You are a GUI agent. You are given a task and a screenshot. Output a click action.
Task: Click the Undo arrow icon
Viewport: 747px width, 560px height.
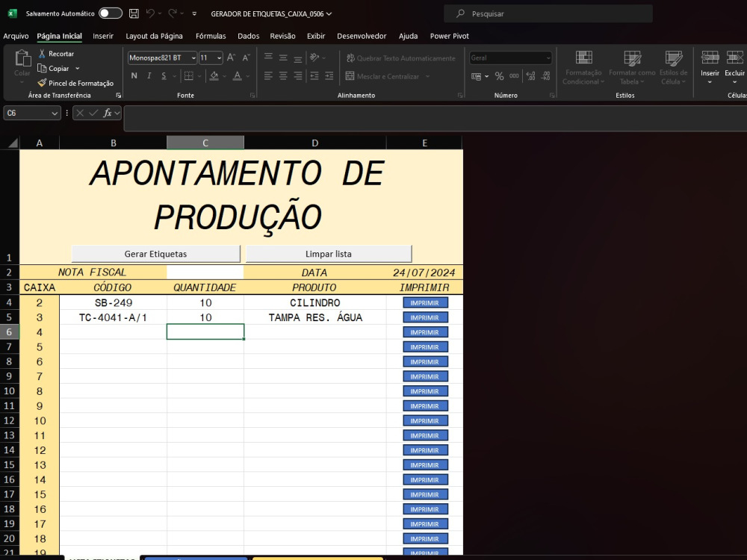tap(151, 13)
